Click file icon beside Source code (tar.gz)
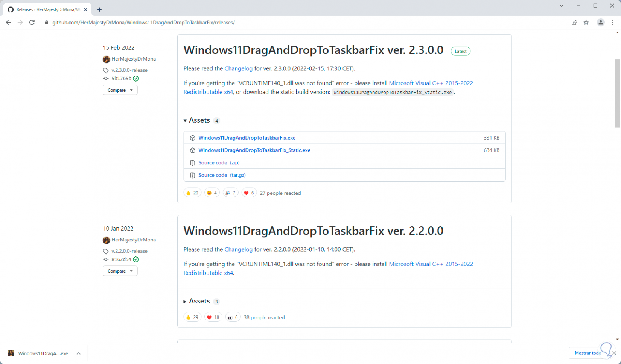This screenshot has height=364, width=621. tap(193, 175)
